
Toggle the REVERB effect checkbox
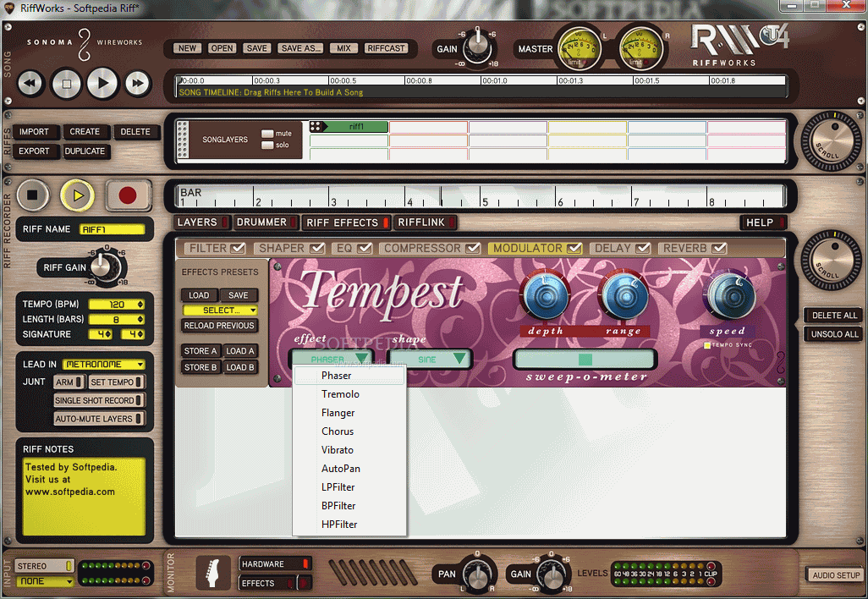(x=719, y=248)
